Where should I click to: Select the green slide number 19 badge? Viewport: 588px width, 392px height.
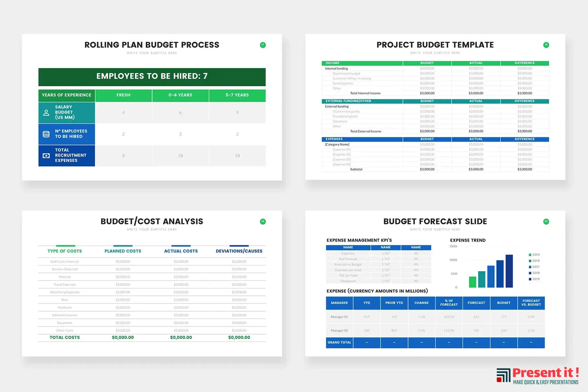point(263,222)
